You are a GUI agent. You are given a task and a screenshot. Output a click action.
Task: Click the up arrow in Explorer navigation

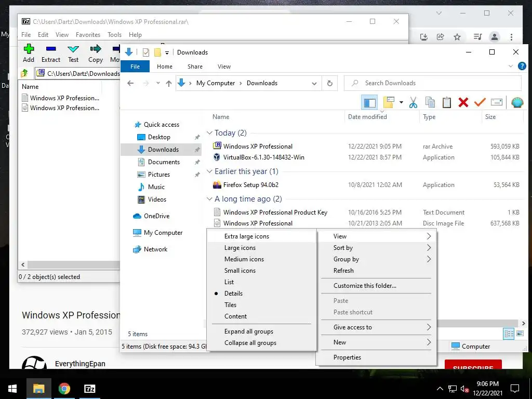tap(169, 83)
